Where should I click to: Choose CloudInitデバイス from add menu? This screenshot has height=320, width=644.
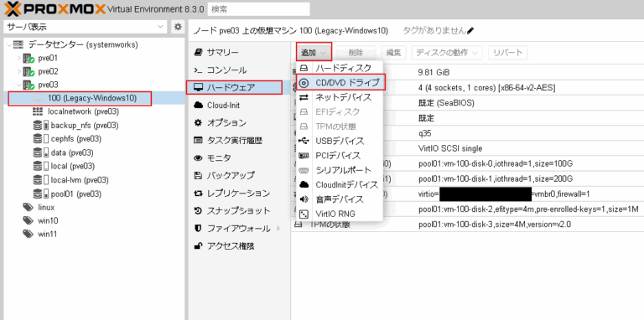tap(340, 185)
